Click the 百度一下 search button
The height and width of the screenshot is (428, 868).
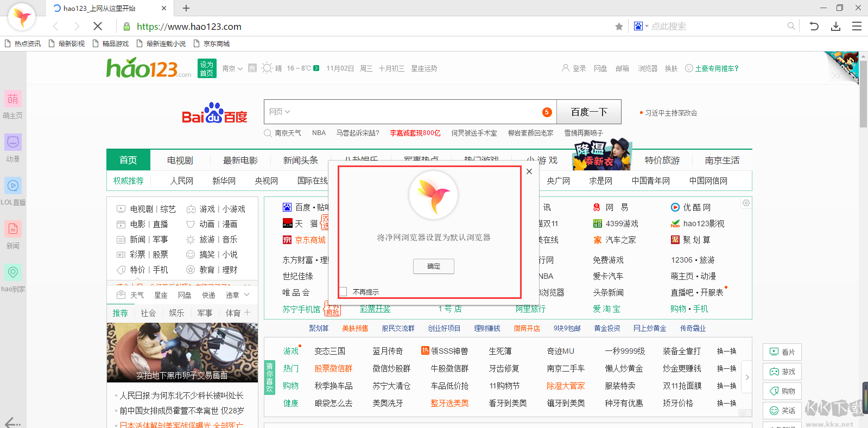pyautogui.click(x=588, y=112)
